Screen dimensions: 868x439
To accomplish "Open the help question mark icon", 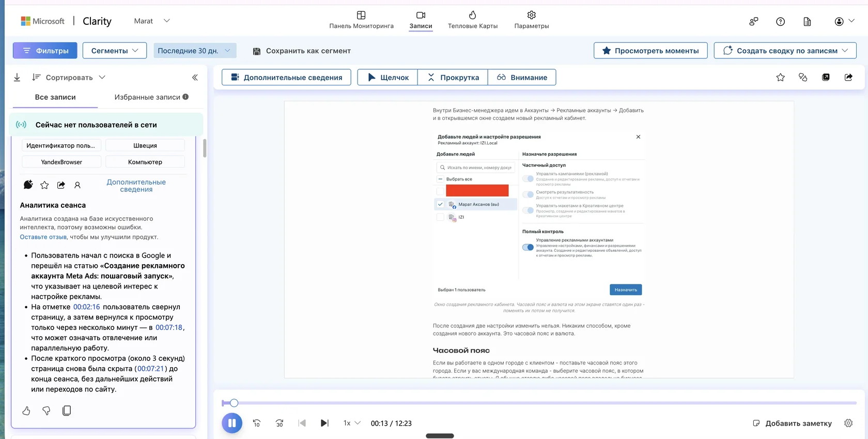I will (781, 21).
